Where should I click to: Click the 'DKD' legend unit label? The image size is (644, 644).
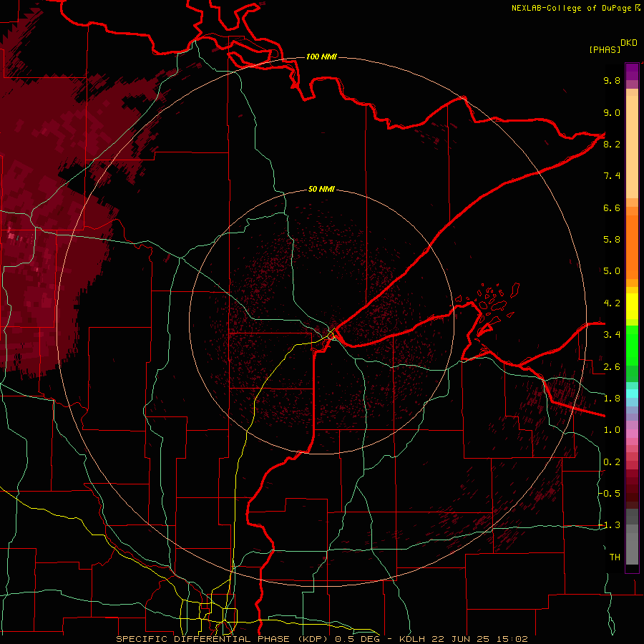629,43
